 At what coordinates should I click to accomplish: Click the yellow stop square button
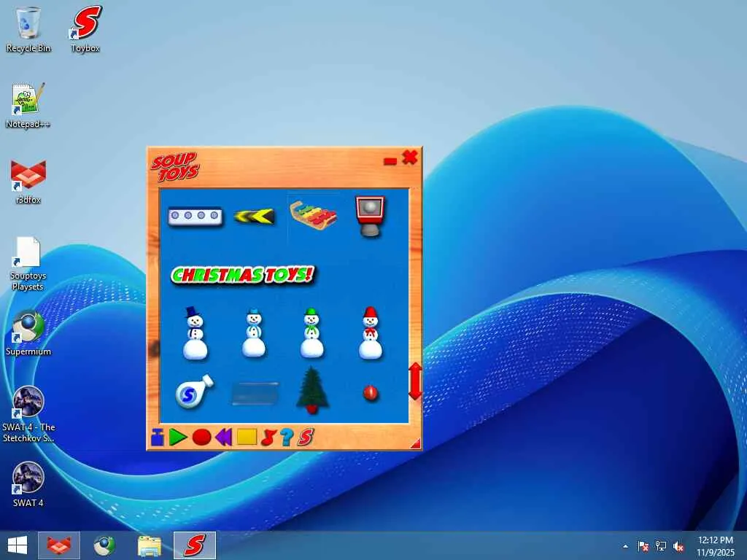click(247, 437)
